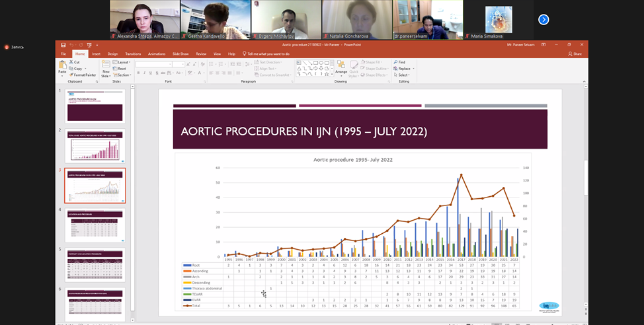The height and width of the screenshot is (325, 644).
Task: Select the Cut command
Action: [x=76, y=62]
